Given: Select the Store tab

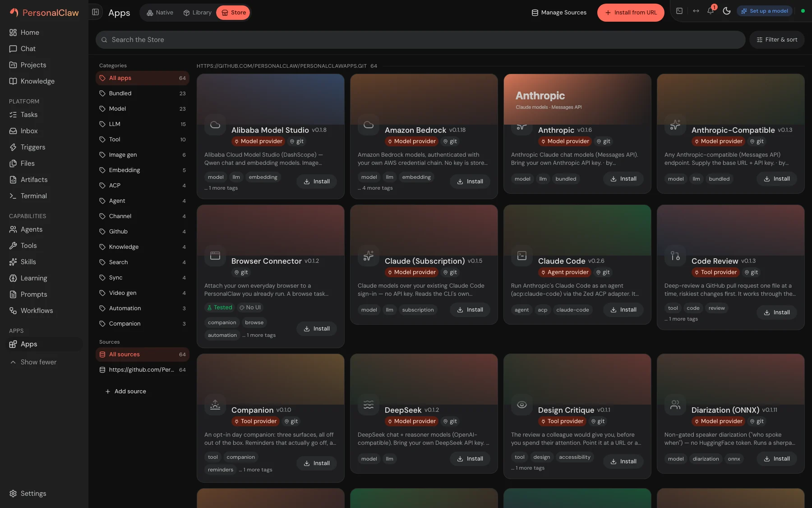Looking at the screenshot, I should (233, 13).
